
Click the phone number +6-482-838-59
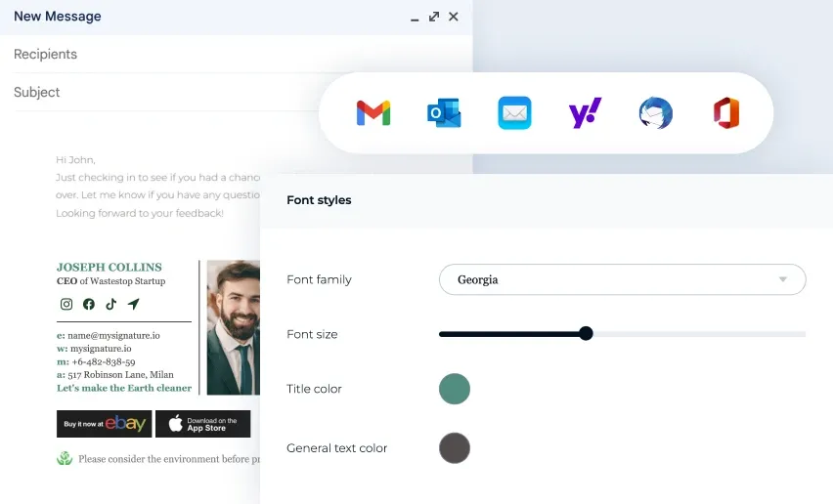coord(104,361)
